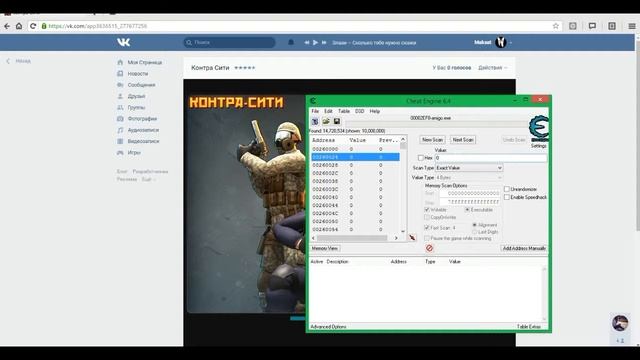Viewport: 640px width, 360px height.
Task: Click the VK logo in header
Action: click(123, 42)
